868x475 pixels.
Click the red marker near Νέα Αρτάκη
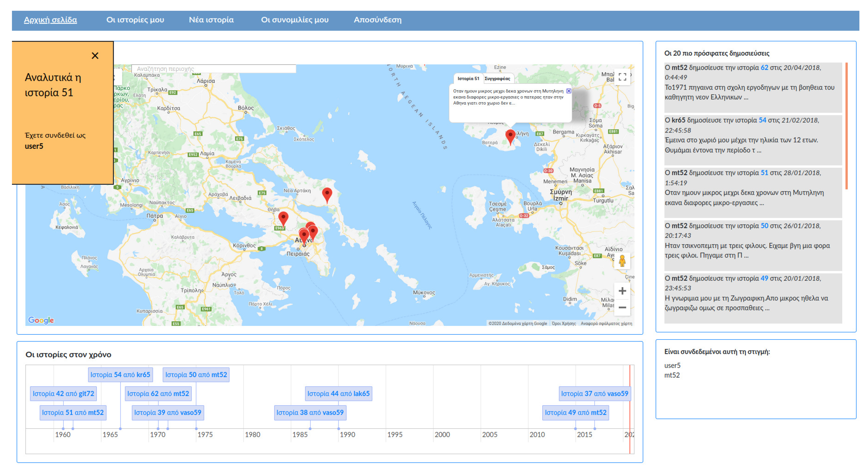pyautogui.click(x=327, y=194)
